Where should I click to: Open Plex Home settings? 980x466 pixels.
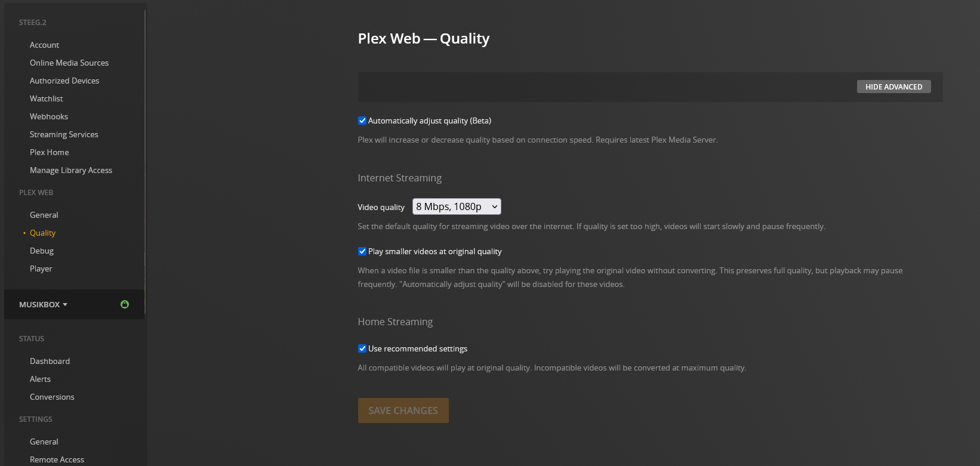50,152
